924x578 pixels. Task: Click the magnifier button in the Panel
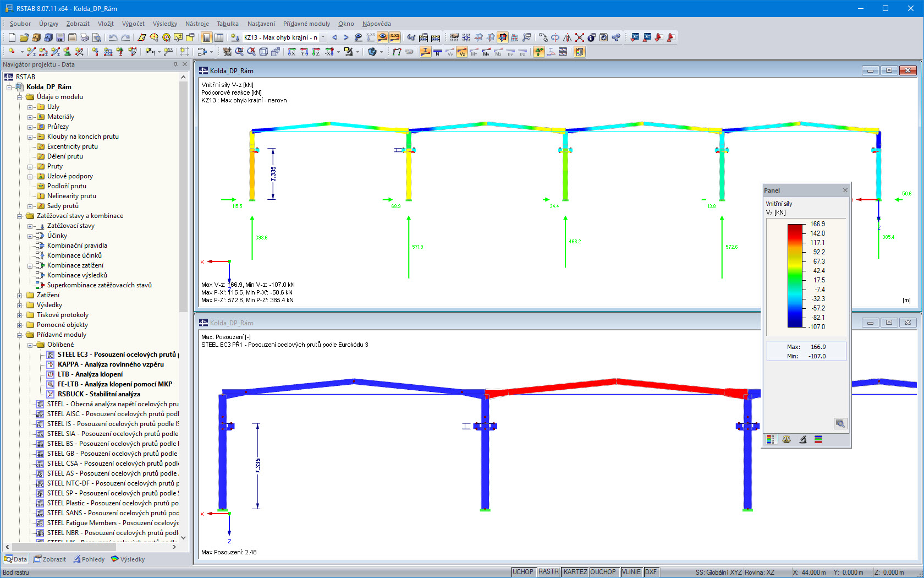(841, 424)
